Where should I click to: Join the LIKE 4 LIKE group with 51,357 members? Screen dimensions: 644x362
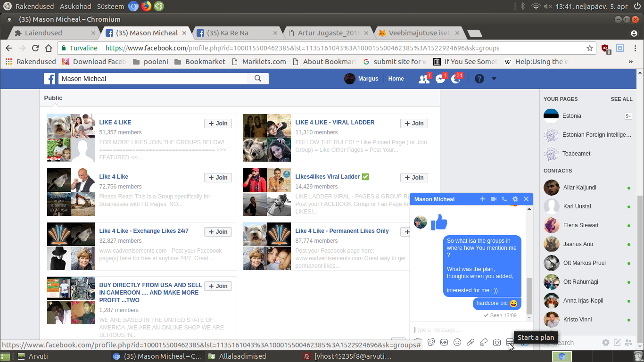218,123
